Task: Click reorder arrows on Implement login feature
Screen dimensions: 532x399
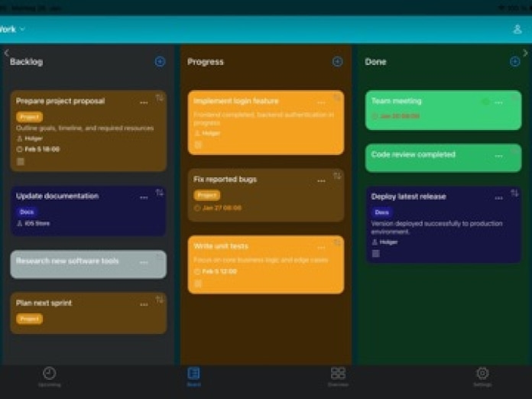Action: (337, 98)
